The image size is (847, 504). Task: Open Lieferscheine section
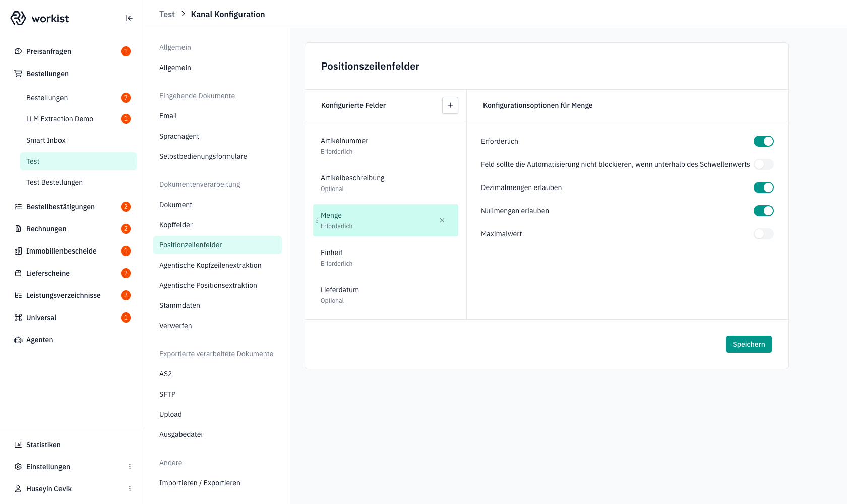pos(72,273)
